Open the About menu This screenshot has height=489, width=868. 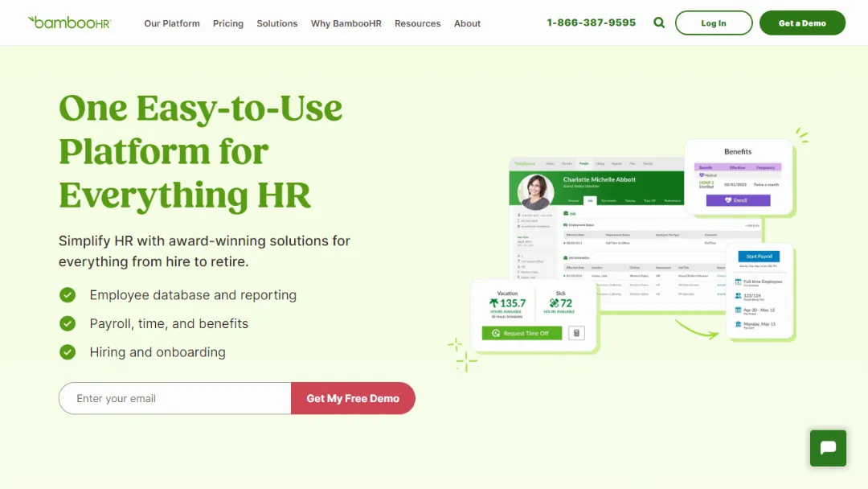467,23
